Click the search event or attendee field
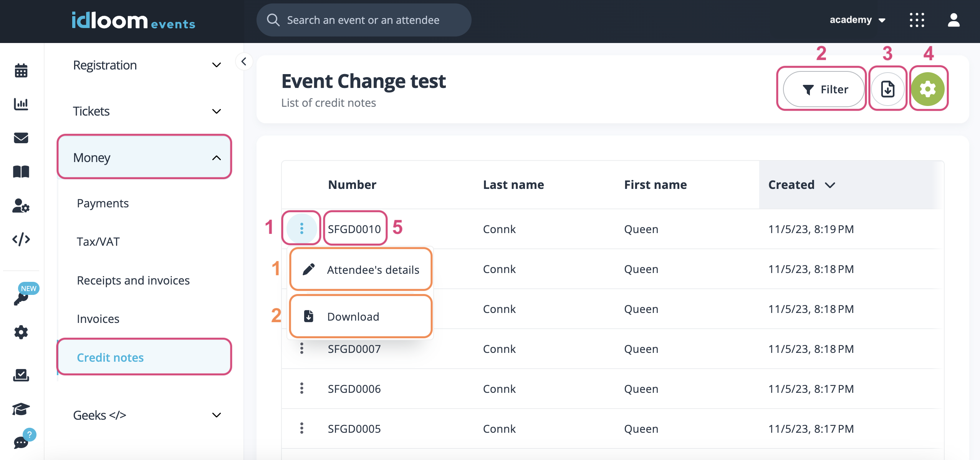Screen dimensions: 980x460 click(363, 20)
